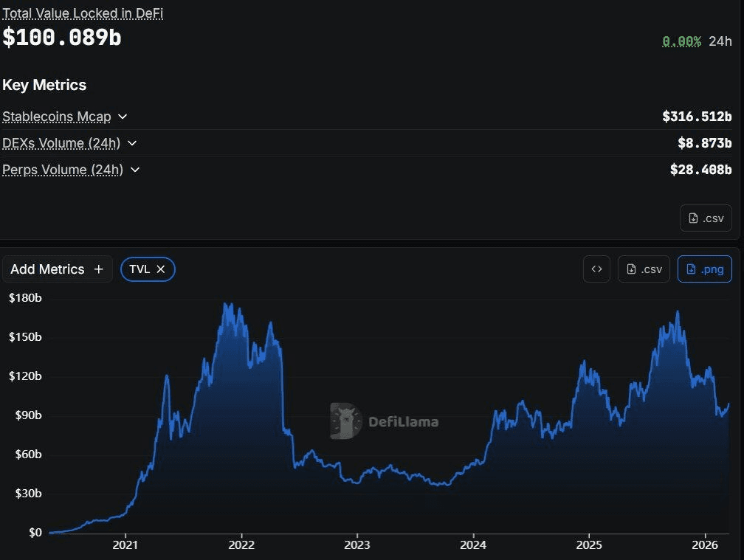Click the 0.00% 24h change value
Image resolution: width=744 pixels, height=560 pixels.
tap(681, 41)
